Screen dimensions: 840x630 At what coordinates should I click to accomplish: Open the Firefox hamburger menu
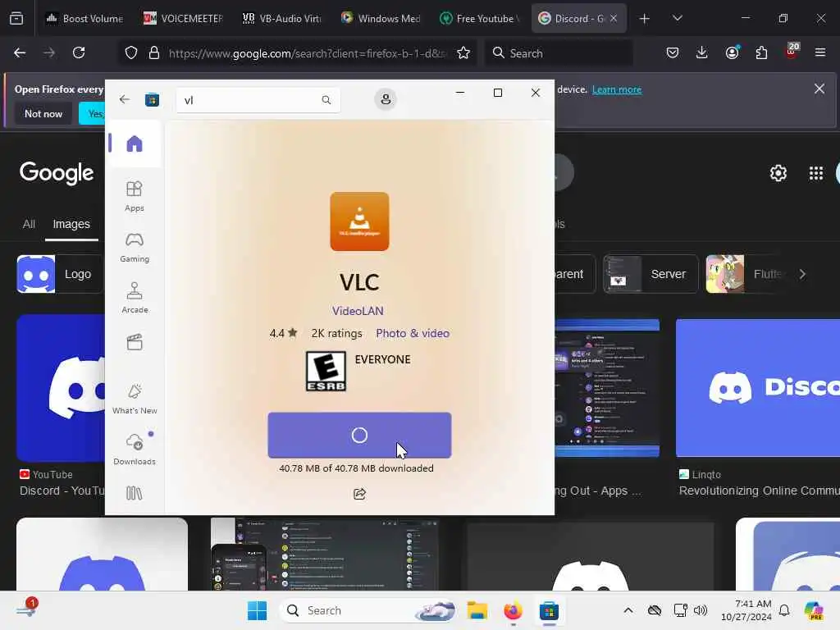pos(820,52)
